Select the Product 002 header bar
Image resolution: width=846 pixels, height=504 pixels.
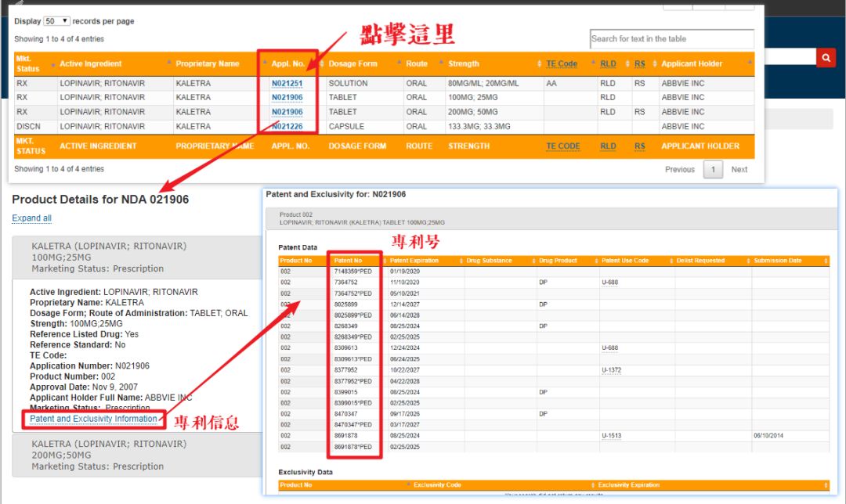coord(551,218)
